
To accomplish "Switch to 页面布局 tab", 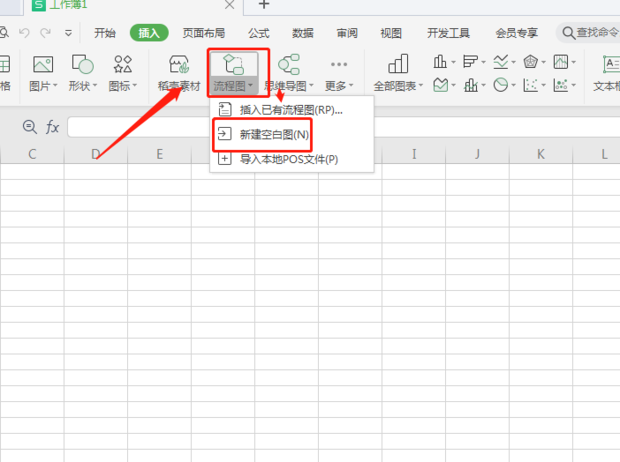I will 204,33.
